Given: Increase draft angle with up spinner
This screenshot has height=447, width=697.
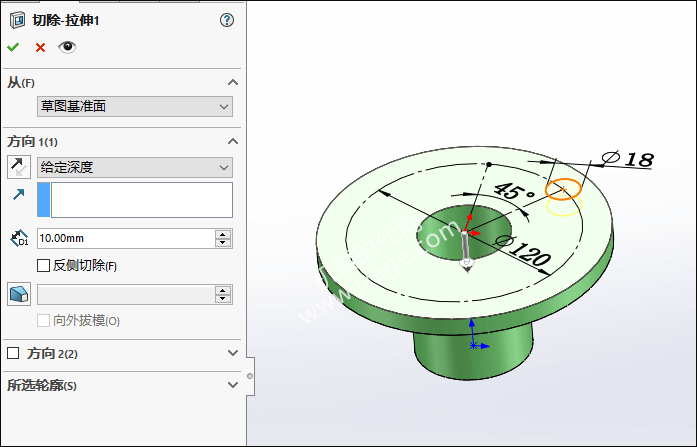Looking at the screenshot, I should click(223, 290).
